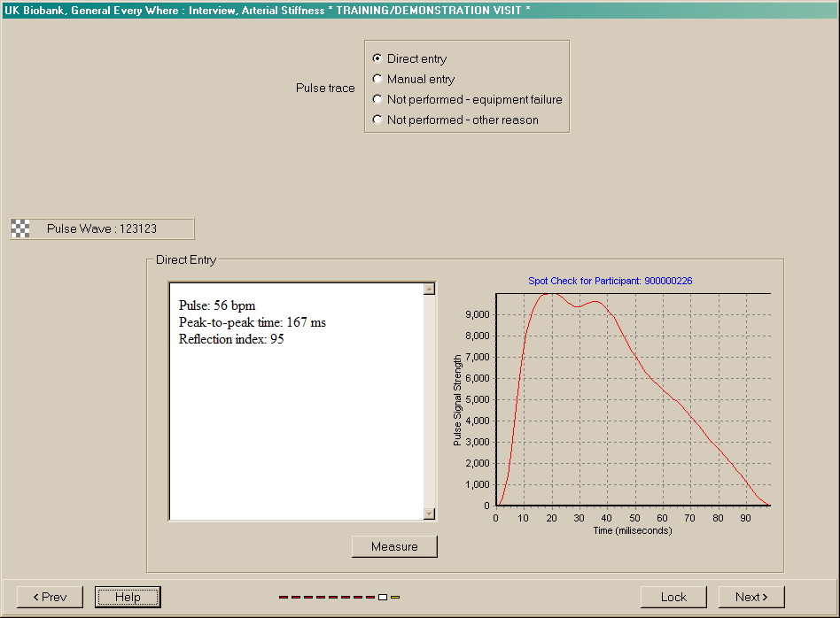Click the yellow final-step progress marker
The image size is (840, 618).
(x=395, y=598)
